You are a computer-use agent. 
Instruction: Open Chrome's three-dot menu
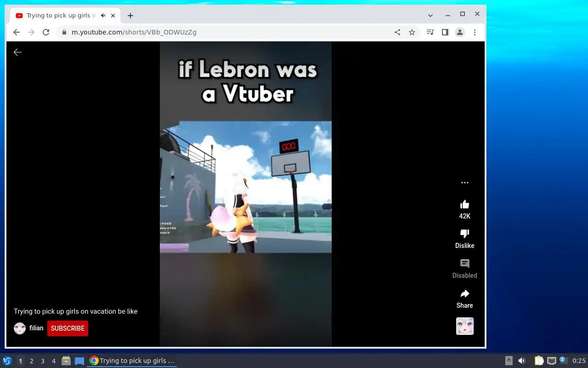pos(475,32)
